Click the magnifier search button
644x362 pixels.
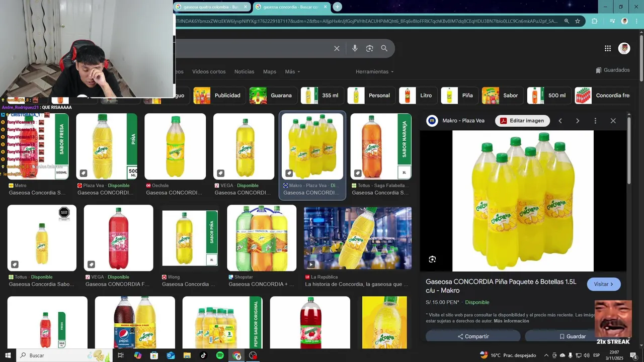tap(384, 48)
